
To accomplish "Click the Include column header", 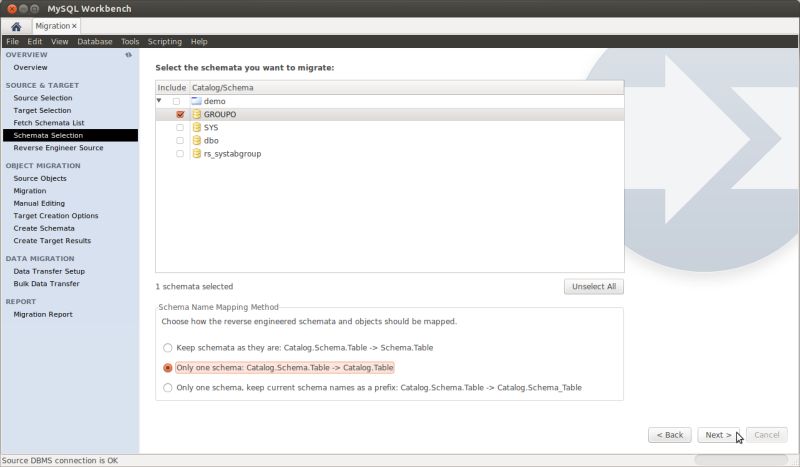I will [x=172, y=87].
